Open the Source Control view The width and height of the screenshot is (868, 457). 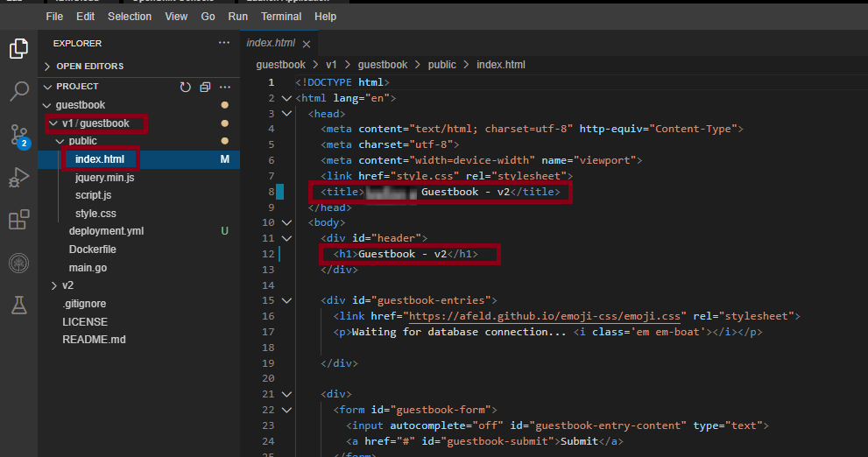pyautogui.click(x=18, y=134)
